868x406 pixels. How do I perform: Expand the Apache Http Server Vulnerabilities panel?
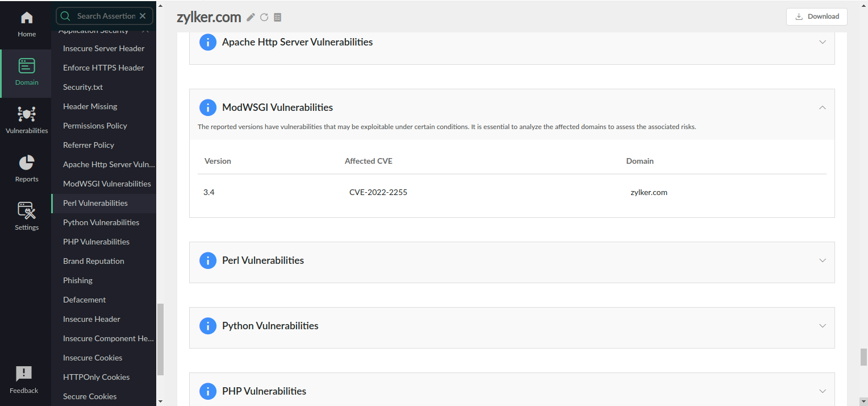822,42
